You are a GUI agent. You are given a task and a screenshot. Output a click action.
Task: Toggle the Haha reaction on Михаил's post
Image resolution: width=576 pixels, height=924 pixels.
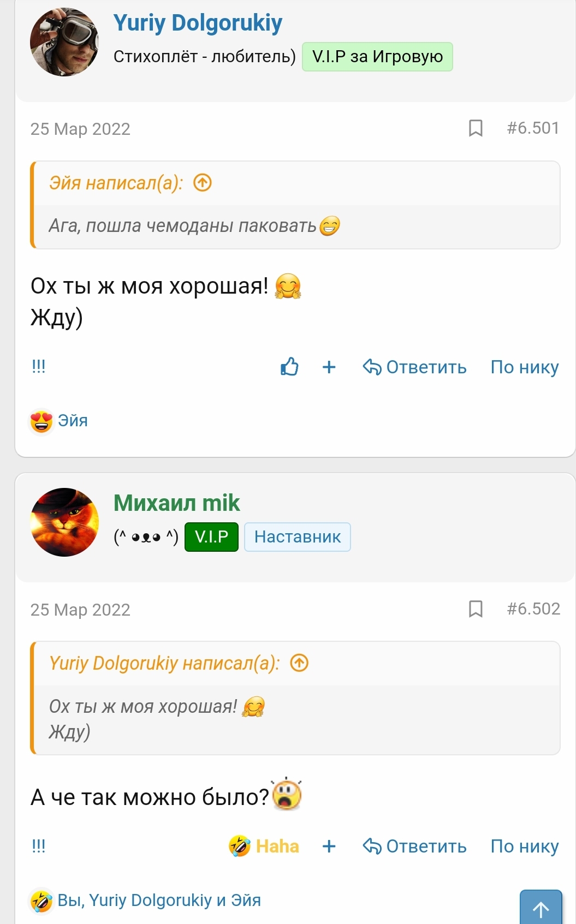pyautogui.click(x=264, y=846)
